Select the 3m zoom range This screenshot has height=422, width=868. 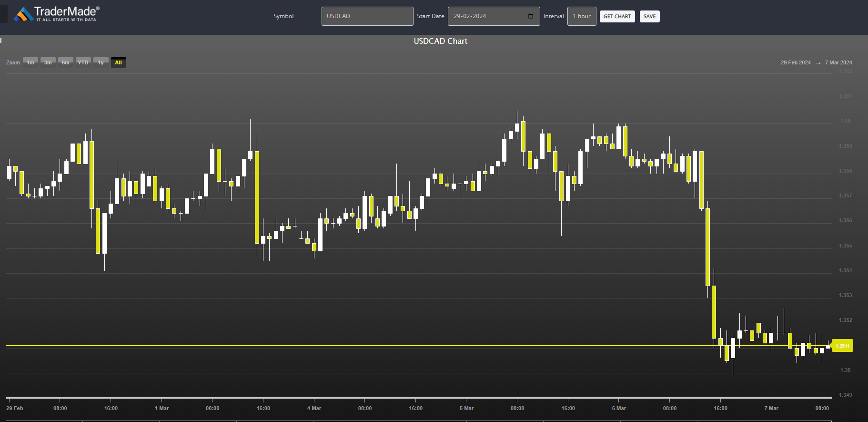[x=48, y=62]
